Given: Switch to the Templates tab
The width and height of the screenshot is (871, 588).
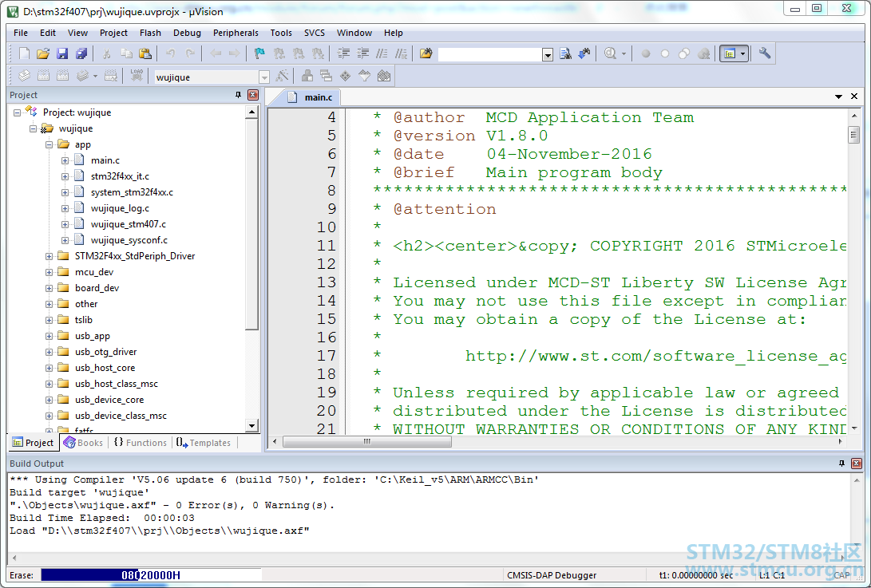Looking at the screenshot, I should click(204, 443).
